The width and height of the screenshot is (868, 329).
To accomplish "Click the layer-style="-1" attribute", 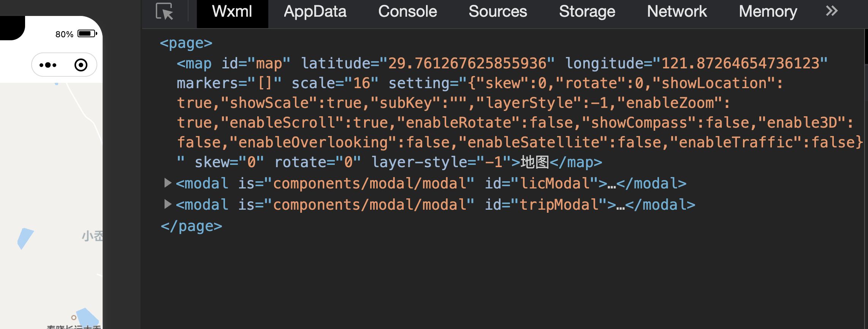I will pyautogui.click(x=441, y=162).
